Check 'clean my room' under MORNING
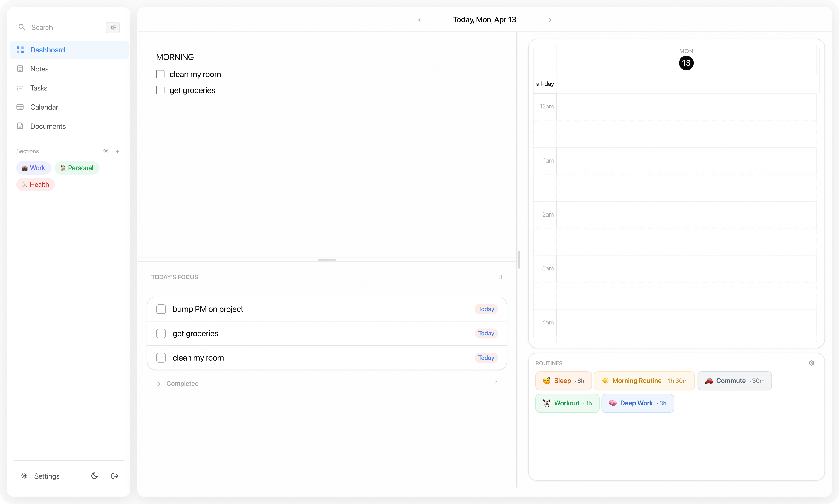 click(160, 74)
